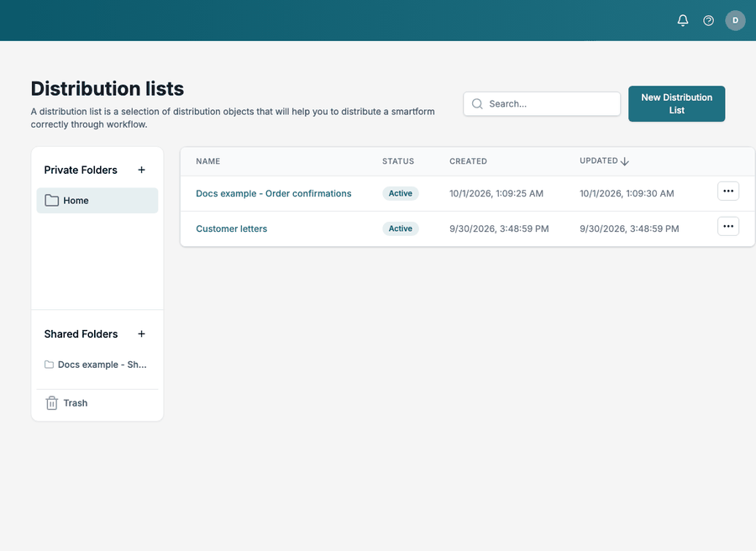
Task: Click created date of Customer letters row
Action: tap(499, 228)
